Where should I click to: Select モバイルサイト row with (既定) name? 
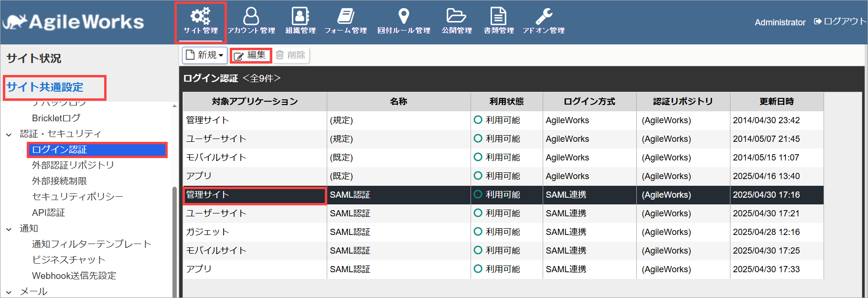[504, 158]
